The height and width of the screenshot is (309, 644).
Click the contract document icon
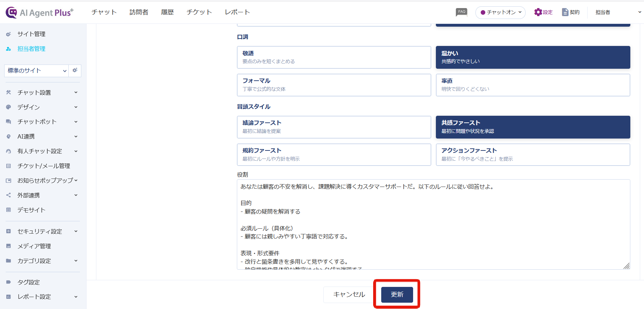[x=565, y=12]
